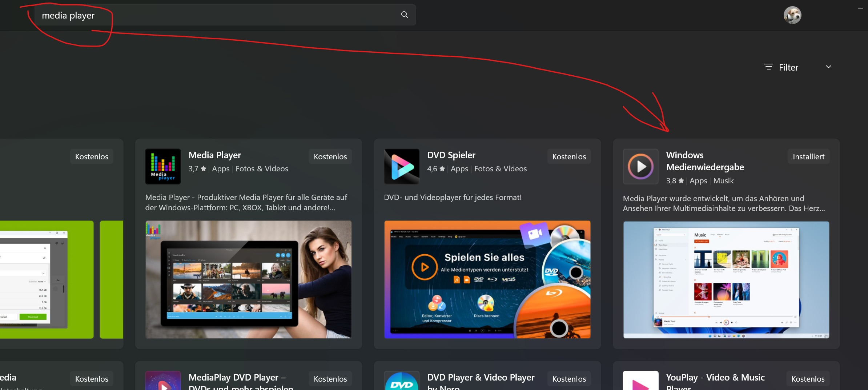
Task: Click Fotos & Videos category under DVD Spieler
Action: coord(501,169)
